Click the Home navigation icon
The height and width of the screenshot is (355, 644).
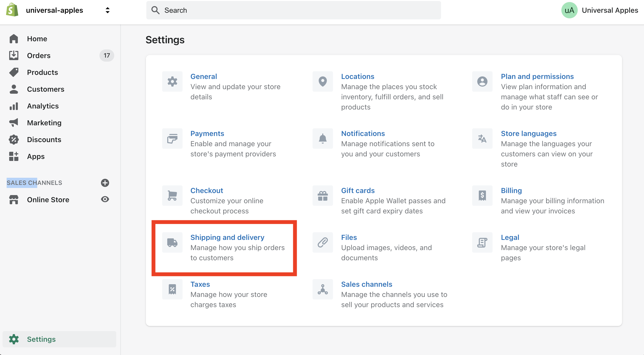click(13, 38)
